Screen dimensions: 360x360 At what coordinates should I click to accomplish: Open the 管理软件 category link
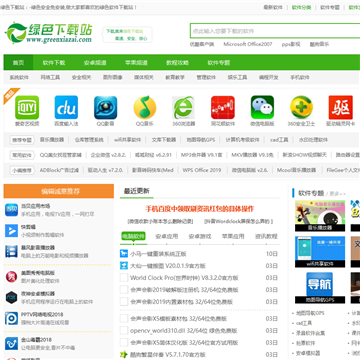point(206,77)
